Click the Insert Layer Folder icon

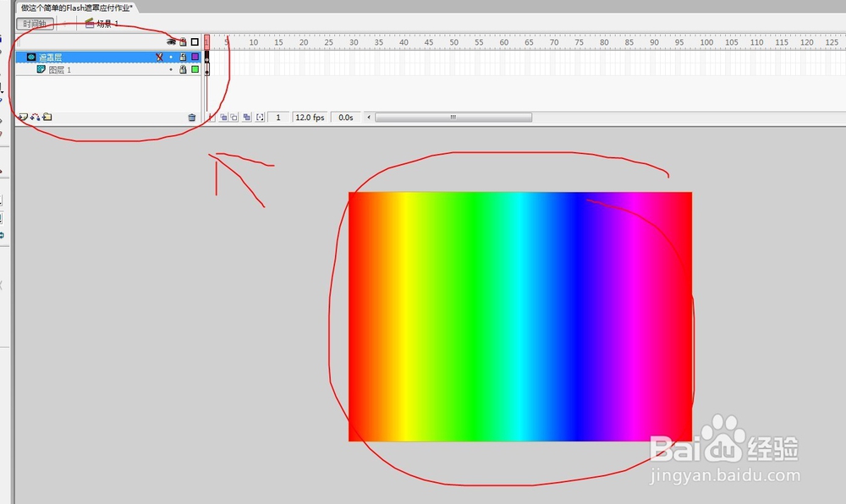(47, 117)
